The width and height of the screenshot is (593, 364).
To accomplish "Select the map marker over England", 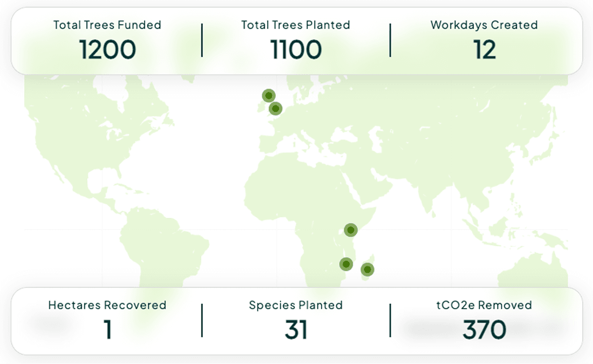I will coord(276,109).
